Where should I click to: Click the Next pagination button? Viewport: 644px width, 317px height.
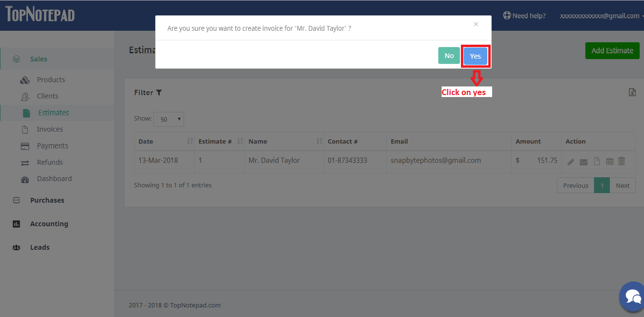(x=622, y=185)
